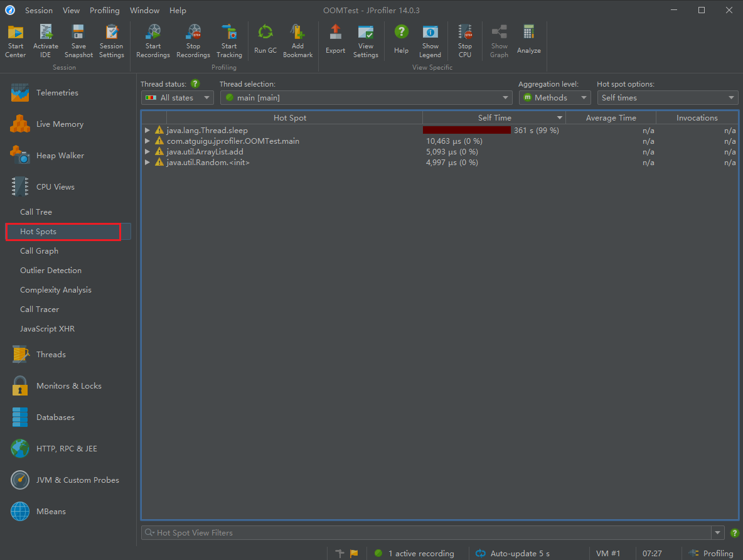743x560 pixels.
Task: Open the Hot spot options dropdown
Action: (x=668, y=98)
